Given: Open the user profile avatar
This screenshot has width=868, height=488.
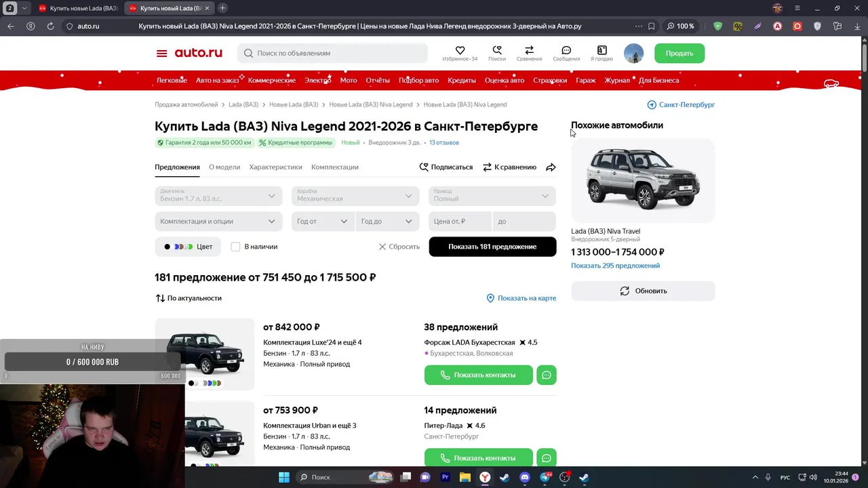Looking at the screenshot, I should click(x=633, y=54).
